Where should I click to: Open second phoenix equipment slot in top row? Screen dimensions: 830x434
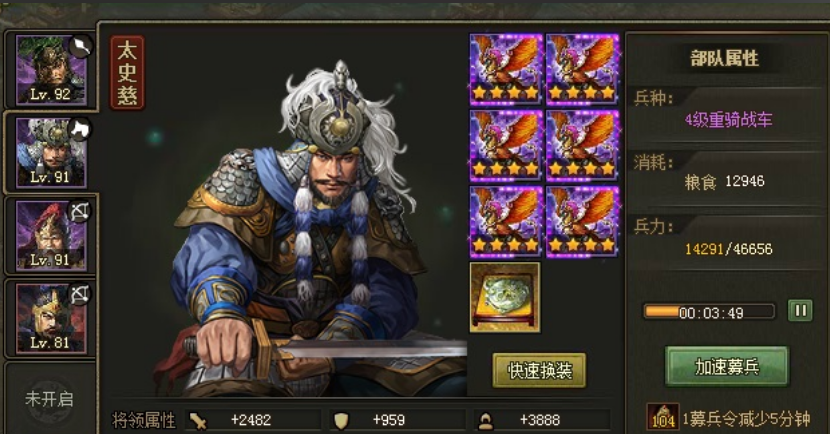[582, 69]
